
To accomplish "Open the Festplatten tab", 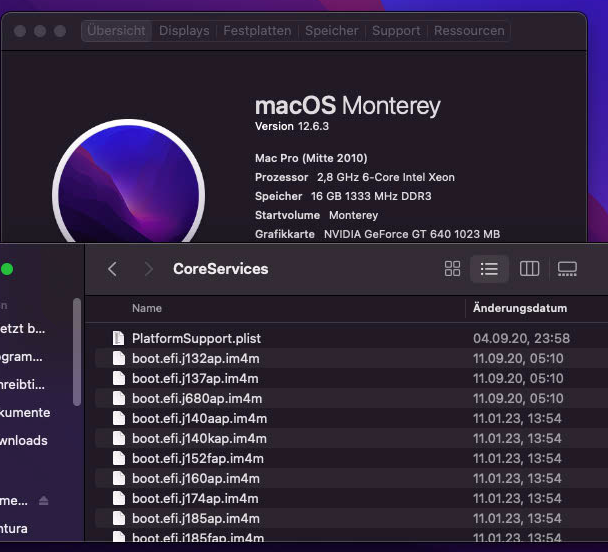I will [257, 31].
